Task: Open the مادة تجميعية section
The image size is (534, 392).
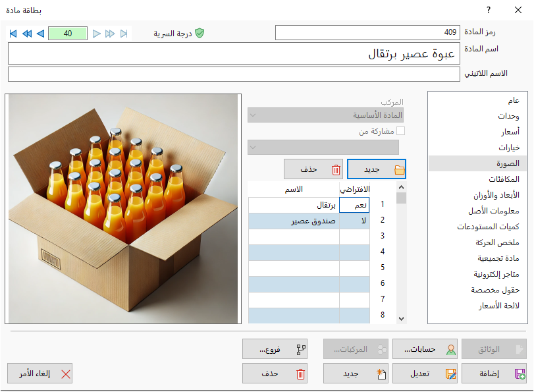Action: click(x=478, y=258)
